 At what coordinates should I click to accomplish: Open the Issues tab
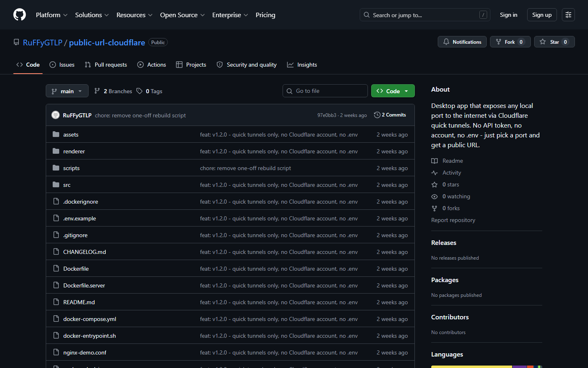click(x=62, y=65)
